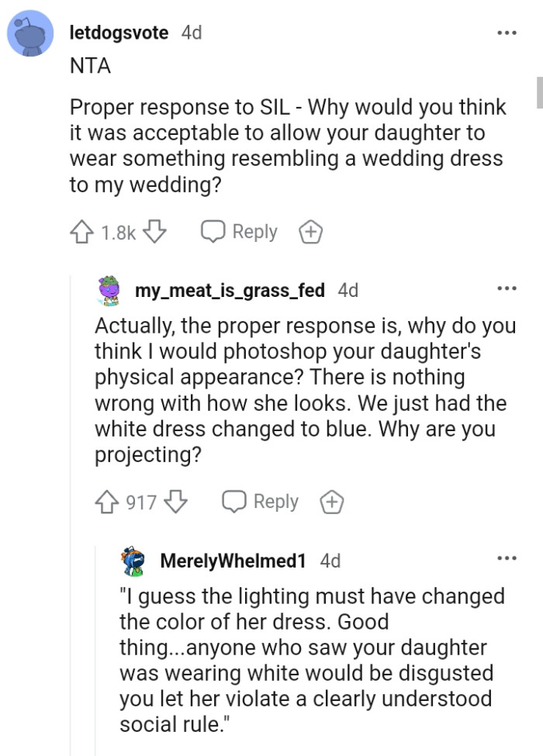Open letdogsvote's username profile
The width and height of the screenshot is (543, 756).
click(x=119, y=33)
